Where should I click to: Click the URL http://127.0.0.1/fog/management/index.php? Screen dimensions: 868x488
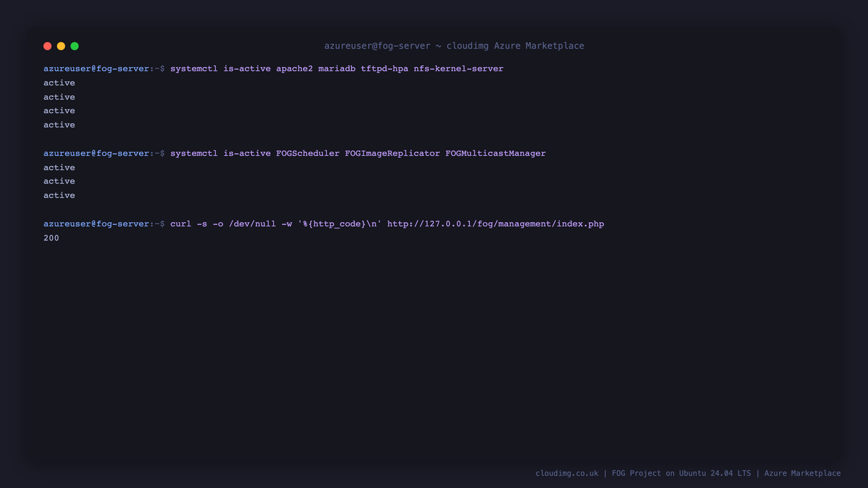click(496, 224)
